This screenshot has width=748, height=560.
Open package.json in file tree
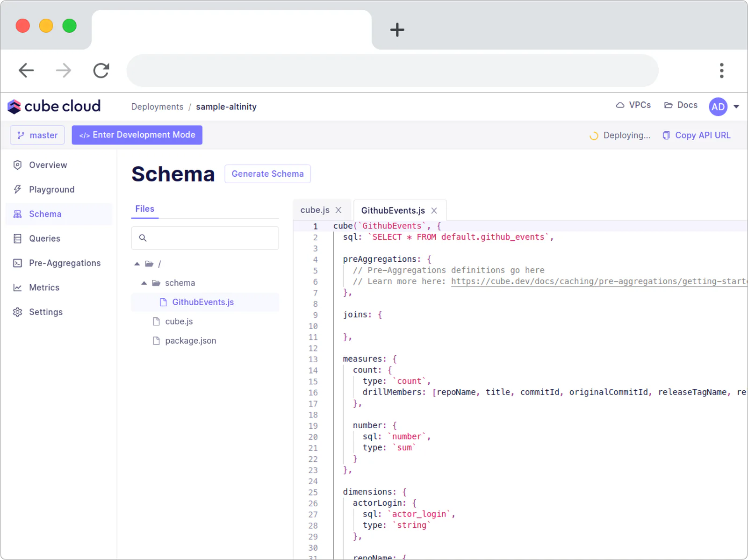[191, 341]
